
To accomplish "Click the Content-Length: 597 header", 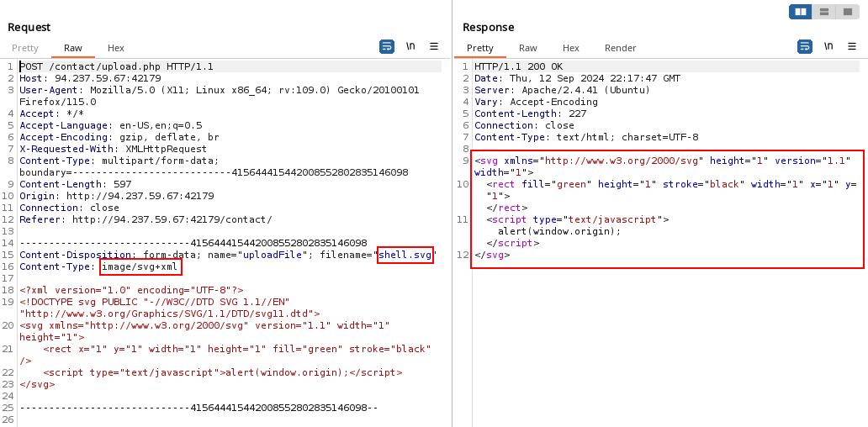I will (76, 184).
